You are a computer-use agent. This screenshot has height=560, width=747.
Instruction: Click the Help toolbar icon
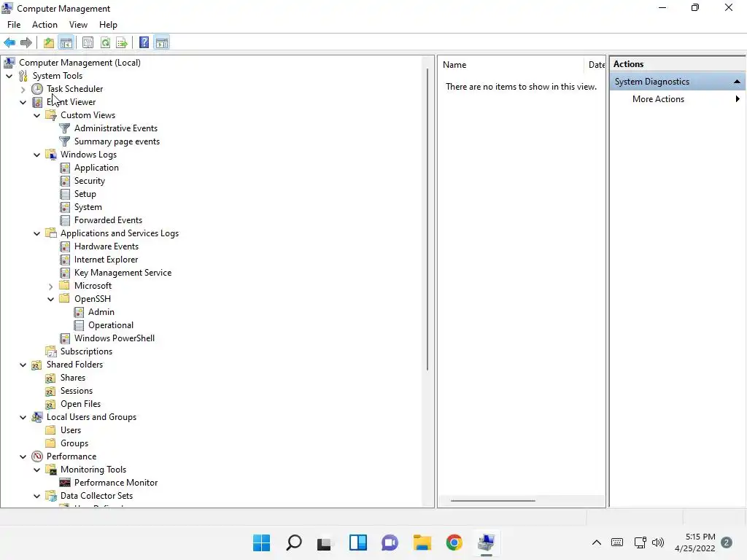pos(144,43)
